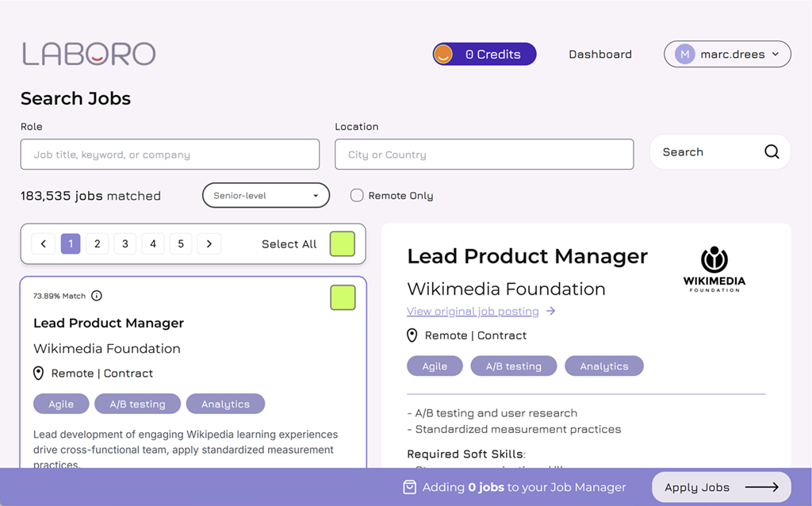Screen dimensions: 812x506
Task: Click the search magnifying glass icon
Action: pyautogui.click(x=772, y=152)
